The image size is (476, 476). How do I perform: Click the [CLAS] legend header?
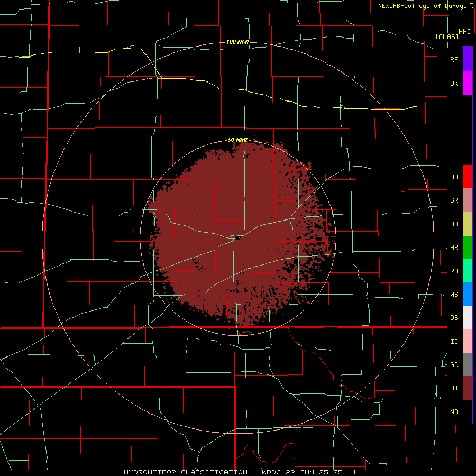coord(447,36)
